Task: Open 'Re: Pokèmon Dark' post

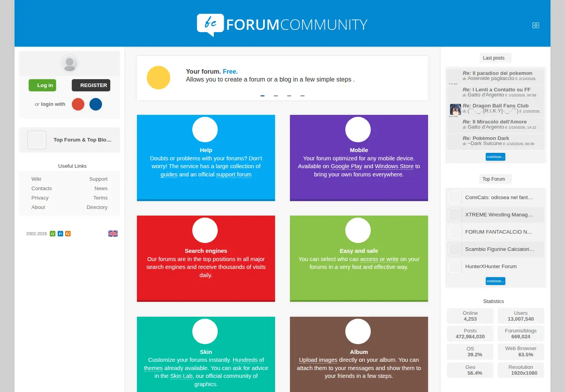Action: [x=486, y=138]
